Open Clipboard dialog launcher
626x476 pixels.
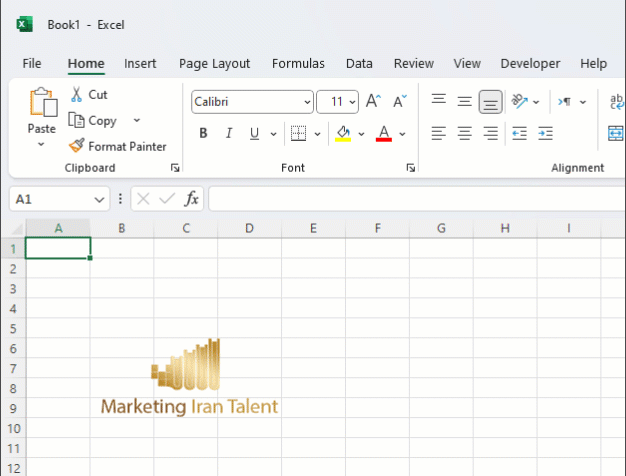(x=175, y=168)
